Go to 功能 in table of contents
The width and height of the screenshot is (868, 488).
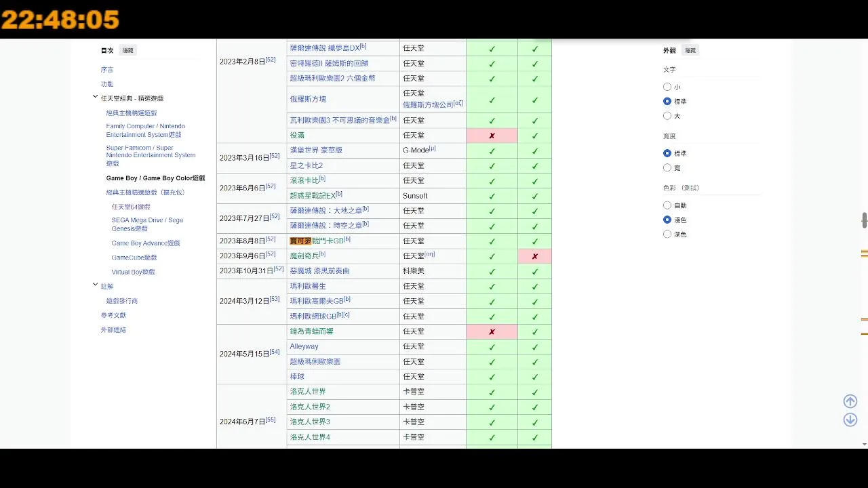[107, 84]
